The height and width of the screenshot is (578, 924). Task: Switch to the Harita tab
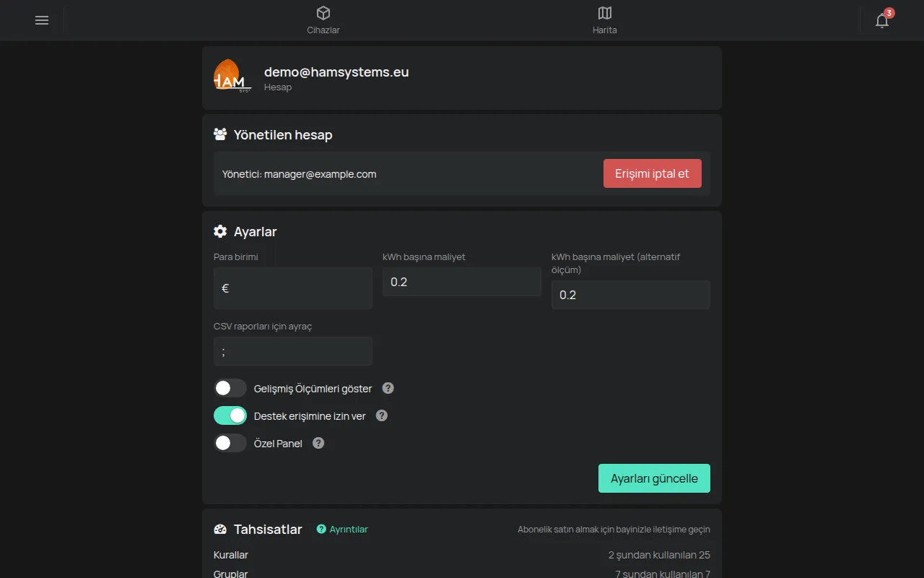point(605,20)
